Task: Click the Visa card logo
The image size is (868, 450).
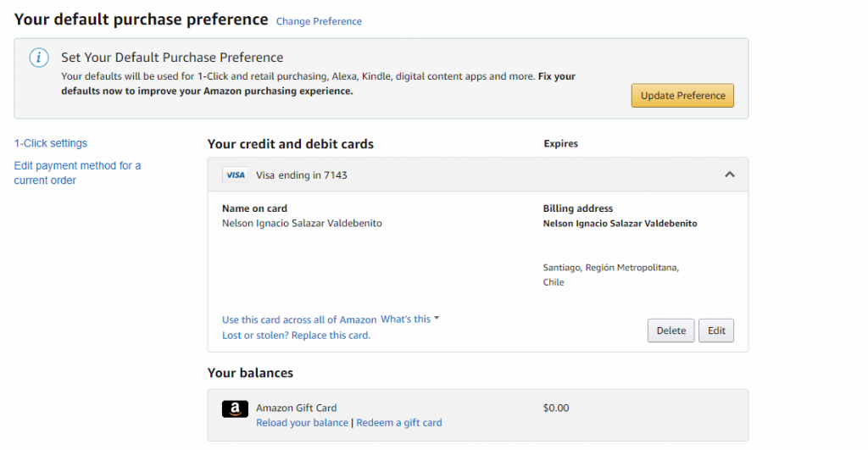Action: pyautogui.click(x=235, y=175)
